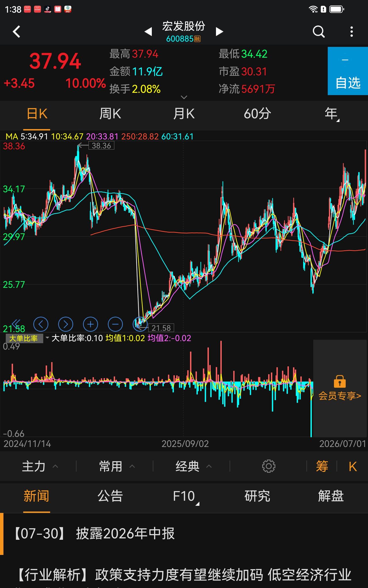368x588 pixels.
Task: Zoom in chart with circled plus
Action: pyautogui.click(x=91, y=324)
